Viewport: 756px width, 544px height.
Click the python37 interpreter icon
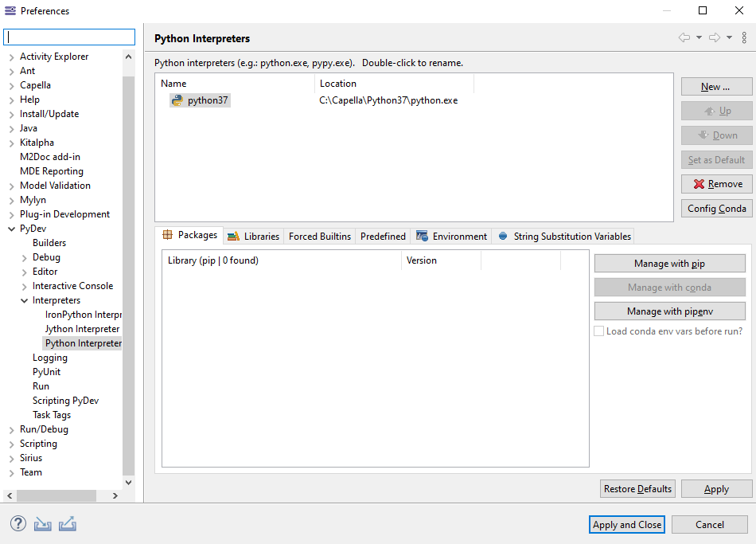[177, 100]
